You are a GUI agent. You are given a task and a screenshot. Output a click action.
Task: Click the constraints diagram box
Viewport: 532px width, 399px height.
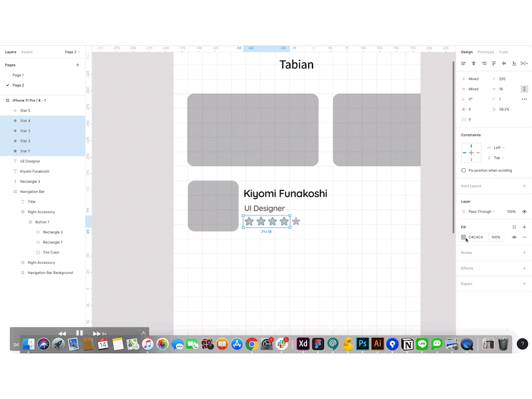471,153
